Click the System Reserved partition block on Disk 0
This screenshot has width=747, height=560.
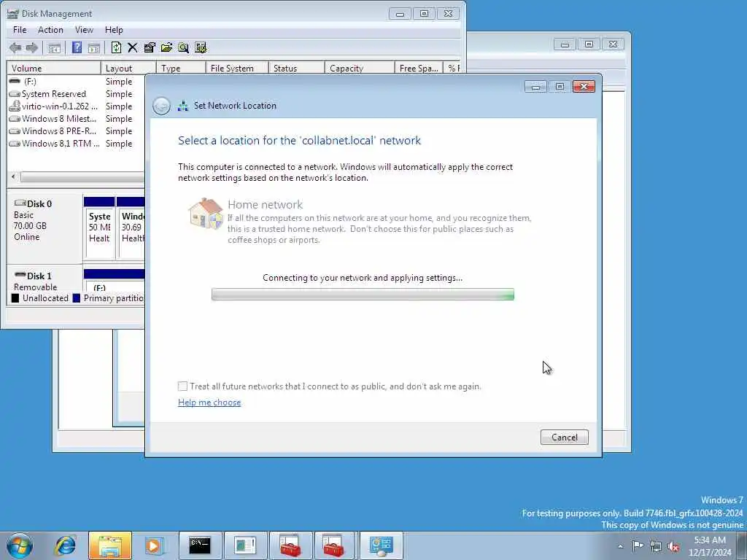[99, 227]
